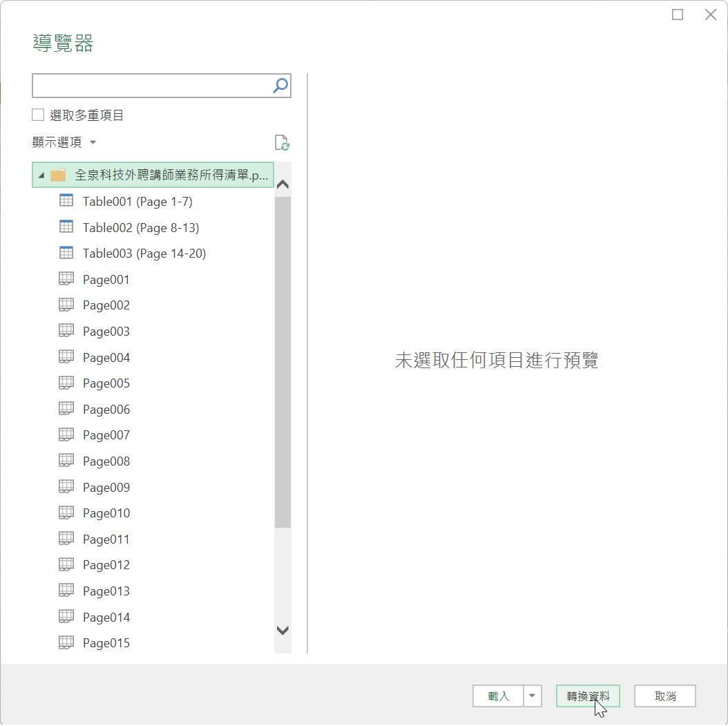Screen dimensions: 728x726
Task: Click the PDF folder icon in tree
Action: pyautogui.click(x=58, y=175)
